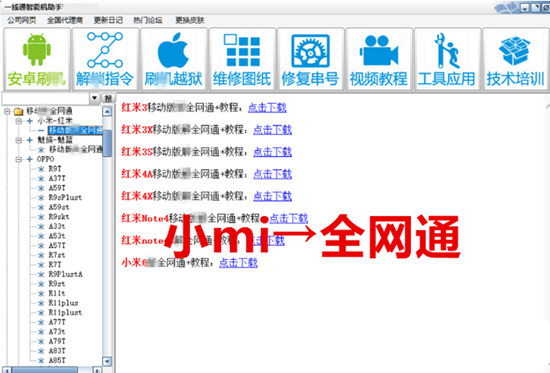Select A37T in the OPPO list
This screenshot has height=373, width=550.
57,178
